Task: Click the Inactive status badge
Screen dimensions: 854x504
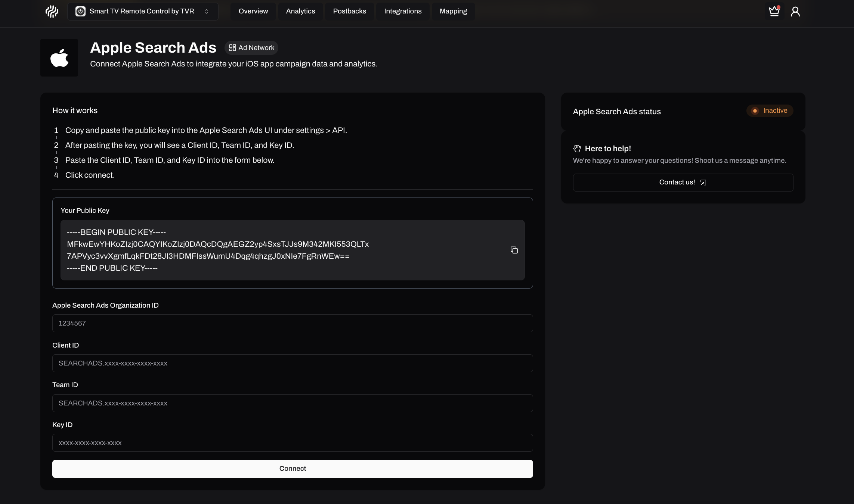Action: (770, 111)
